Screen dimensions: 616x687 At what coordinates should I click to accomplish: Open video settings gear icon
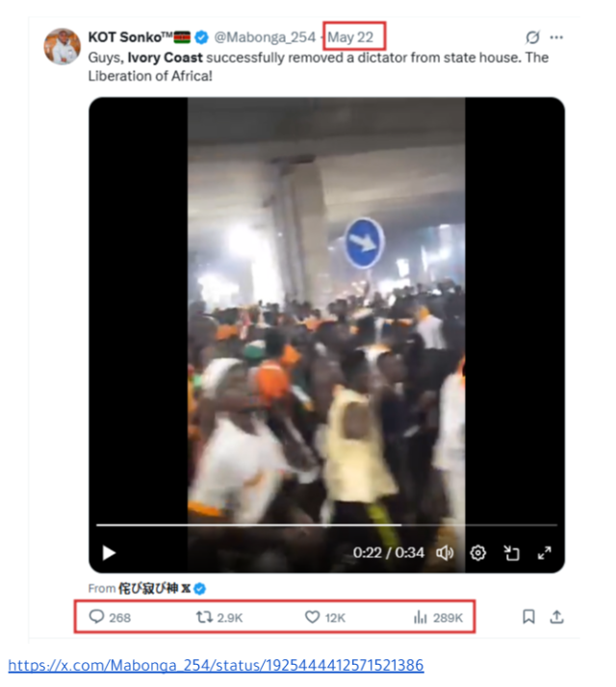(x=478, y=553)
